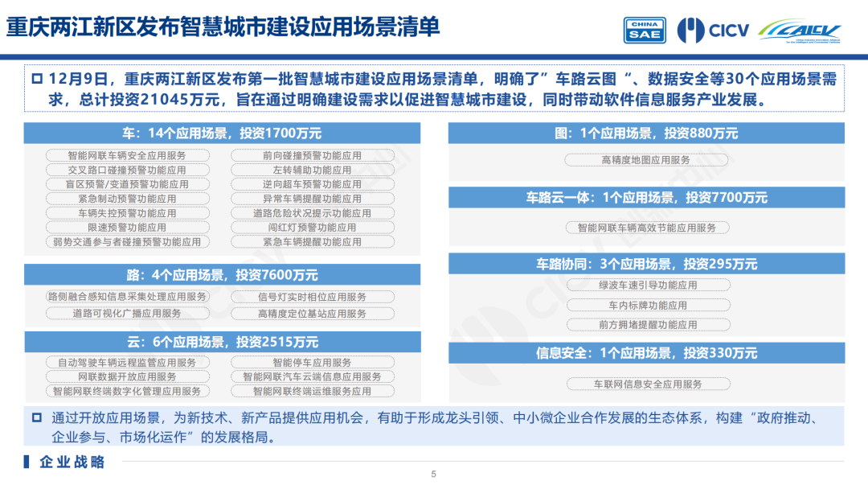Click the square bullet before 12月9日

[35, 79]
